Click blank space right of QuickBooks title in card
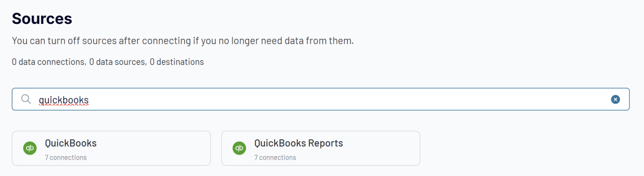Viewport: 644px width, 176px height. 155,143
